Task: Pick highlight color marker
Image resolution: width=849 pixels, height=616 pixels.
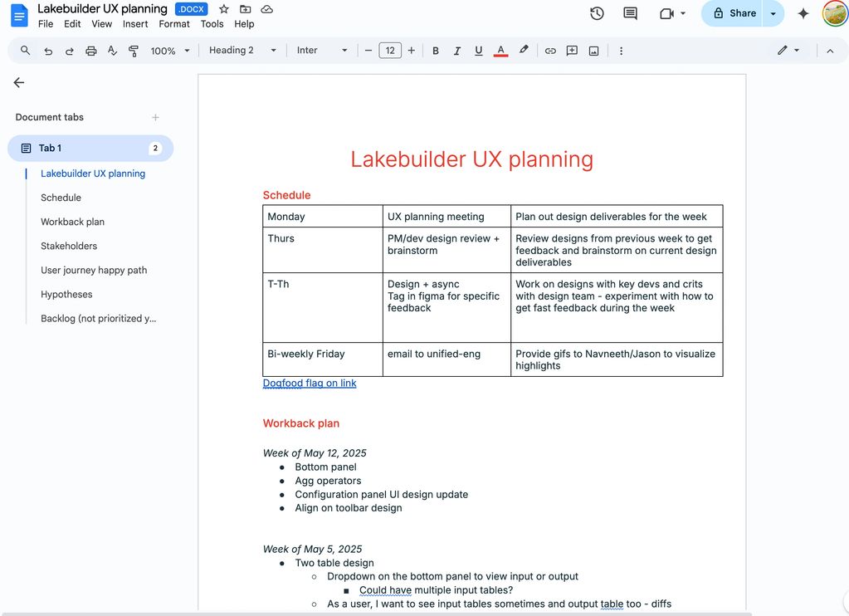Action: (523, 51)
